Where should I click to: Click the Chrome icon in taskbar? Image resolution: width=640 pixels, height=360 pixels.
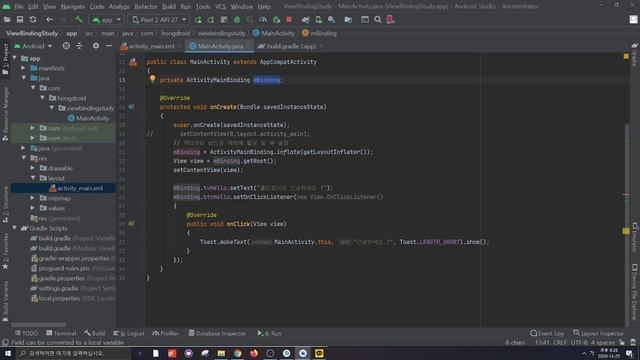238,353
